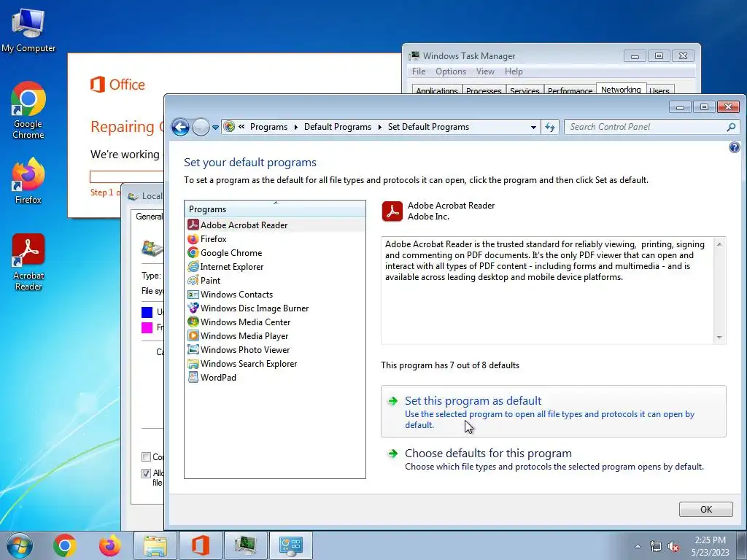Click the breadcrumb double-chevron overflow
This screenshot has width=747, height=560.
pos(241,127)
